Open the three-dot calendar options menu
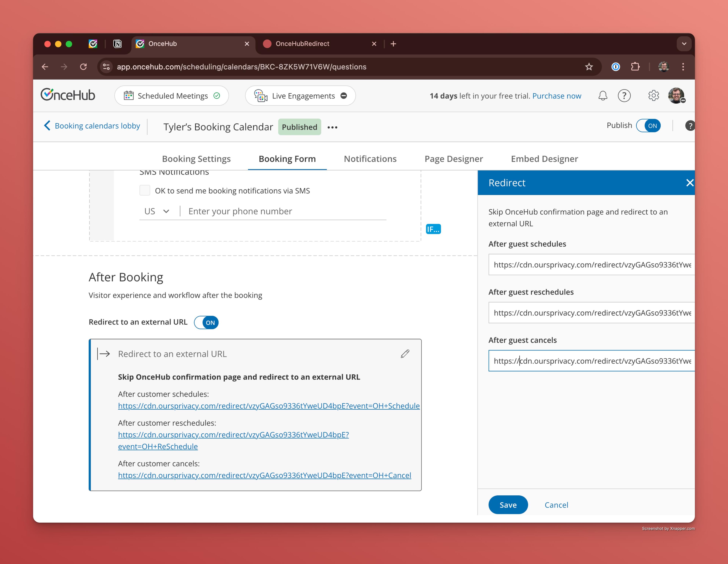The width and height of the screenshot is (728, 564). coord(332,127)
